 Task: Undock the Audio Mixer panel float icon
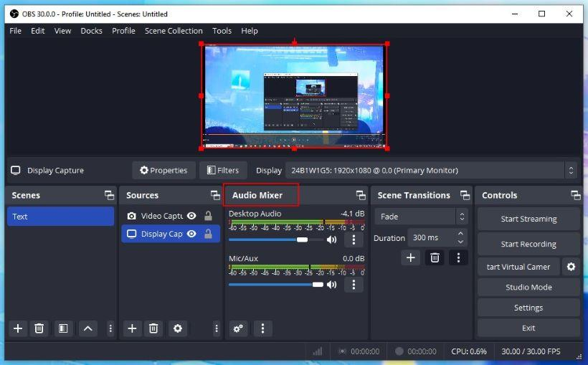[361, 195]
